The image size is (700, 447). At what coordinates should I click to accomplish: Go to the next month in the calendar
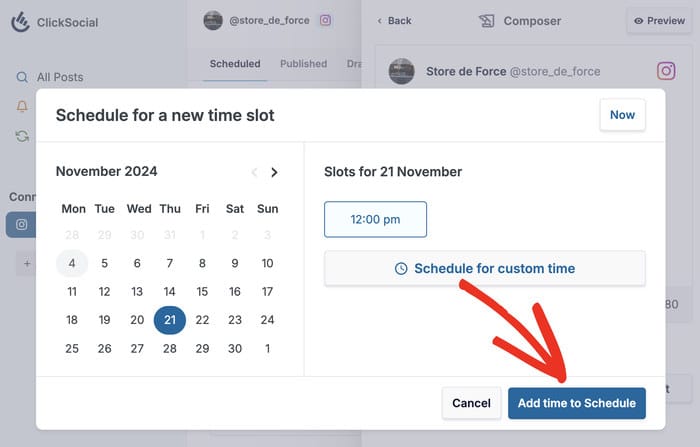click(274, 172)
